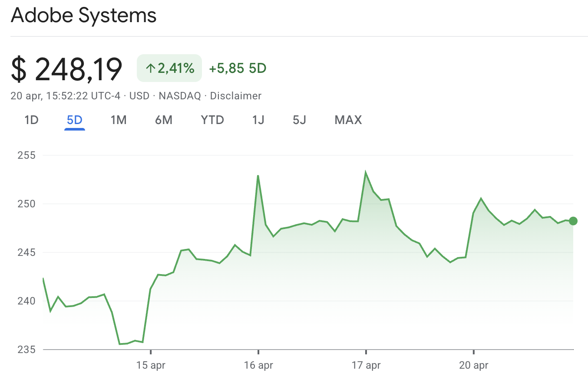Screen dimensions: 588x373
Task: Select the 1D time range tab
Action: (x=31, y=120)
